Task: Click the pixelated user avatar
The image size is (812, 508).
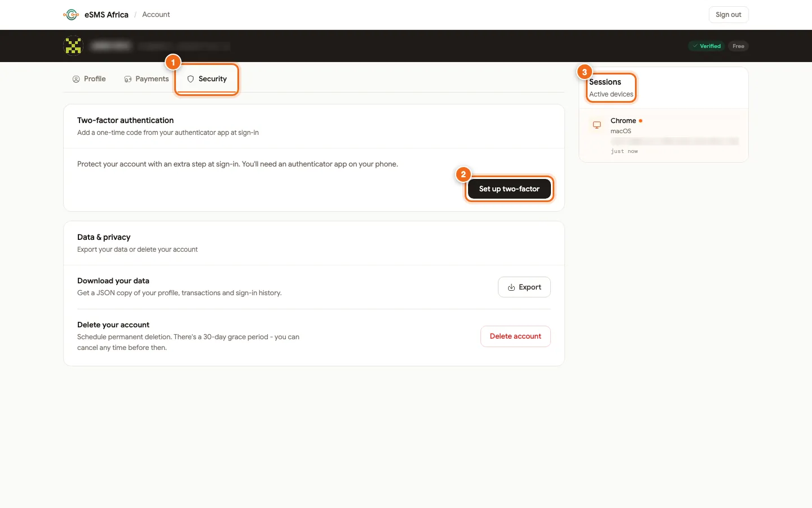Action: point(73,46)
